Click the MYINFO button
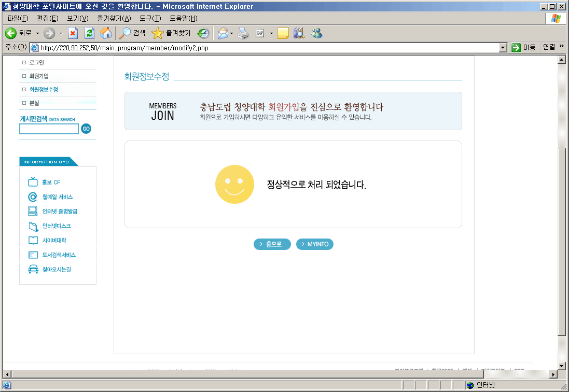569x392 pixels. [314, 244]
